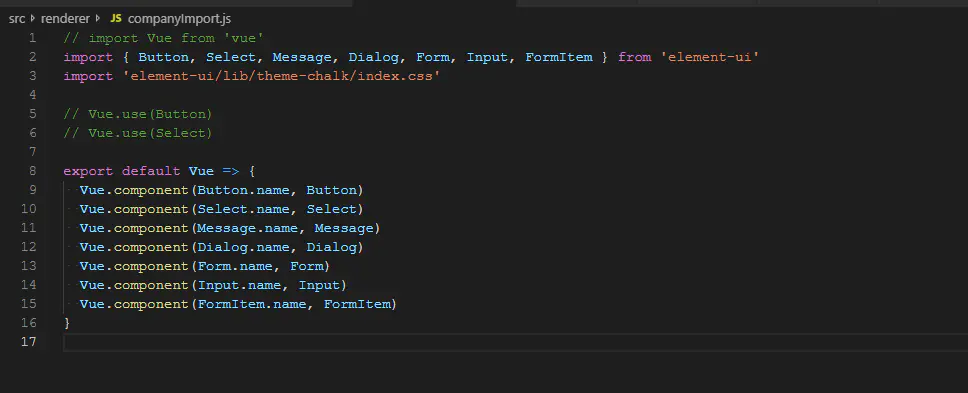Click FormItem in the import statement
The image size is (968, 393).
click(559, 57)
